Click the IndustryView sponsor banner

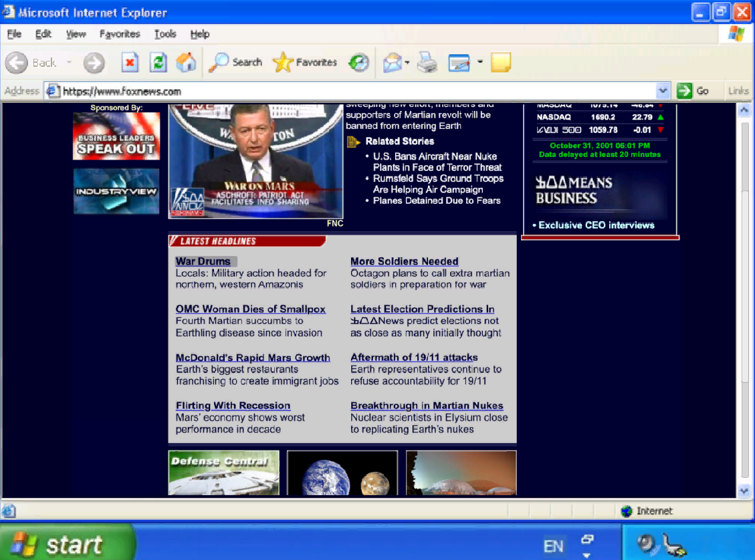[x=116, y=191]
